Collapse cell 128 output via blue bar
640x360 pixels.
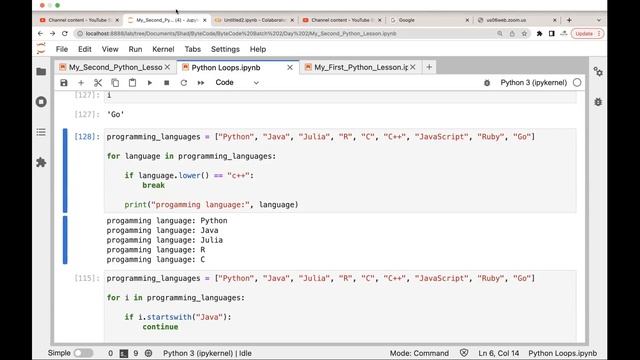point(65,240)
